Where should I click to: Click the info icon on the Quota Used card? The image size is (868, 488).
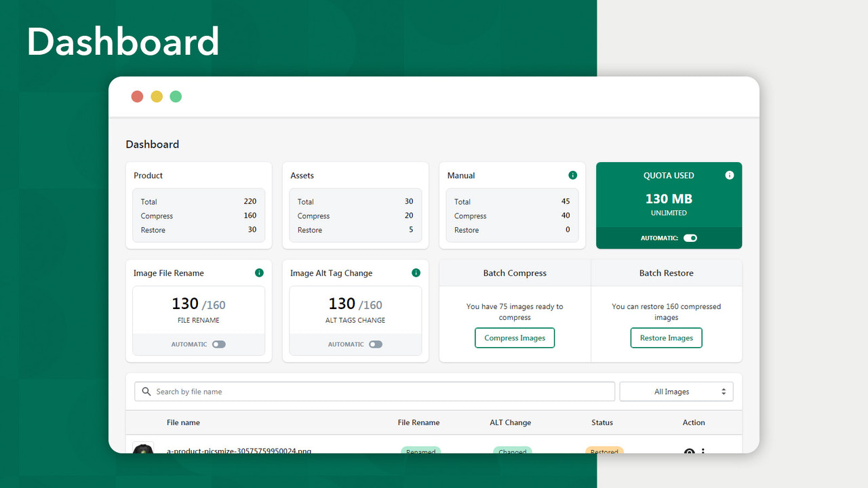coord(730,175)
